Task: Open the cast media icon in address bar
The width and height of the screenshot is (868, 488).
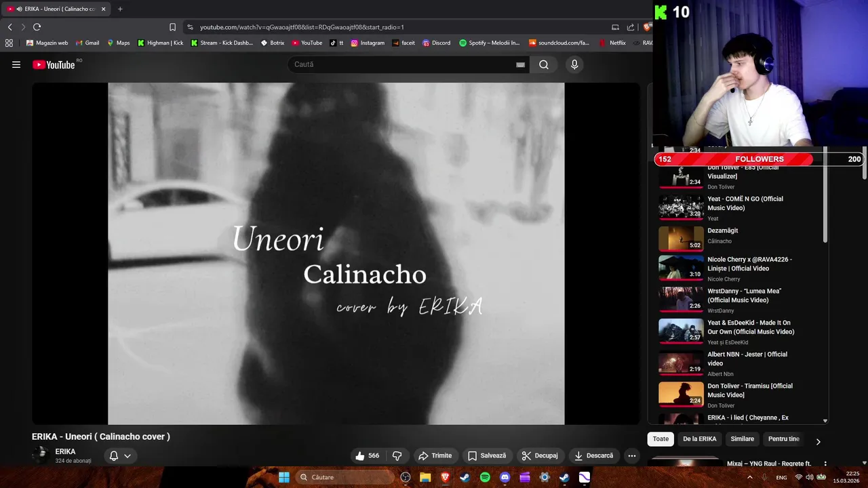Action: click(615, 27)
